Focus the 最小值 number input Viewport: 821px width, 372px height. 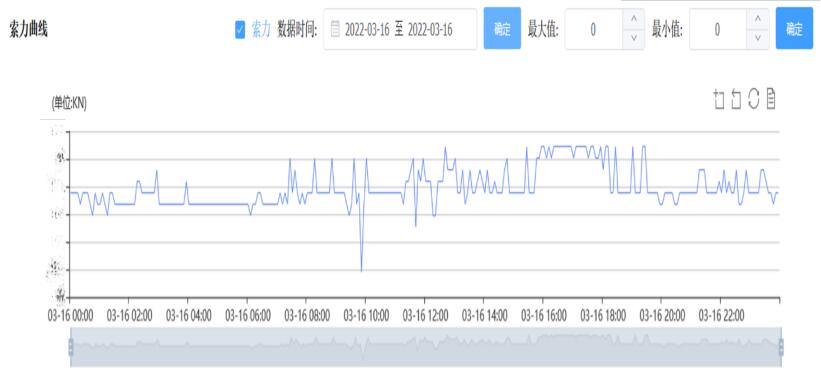(x=718, y=29)
